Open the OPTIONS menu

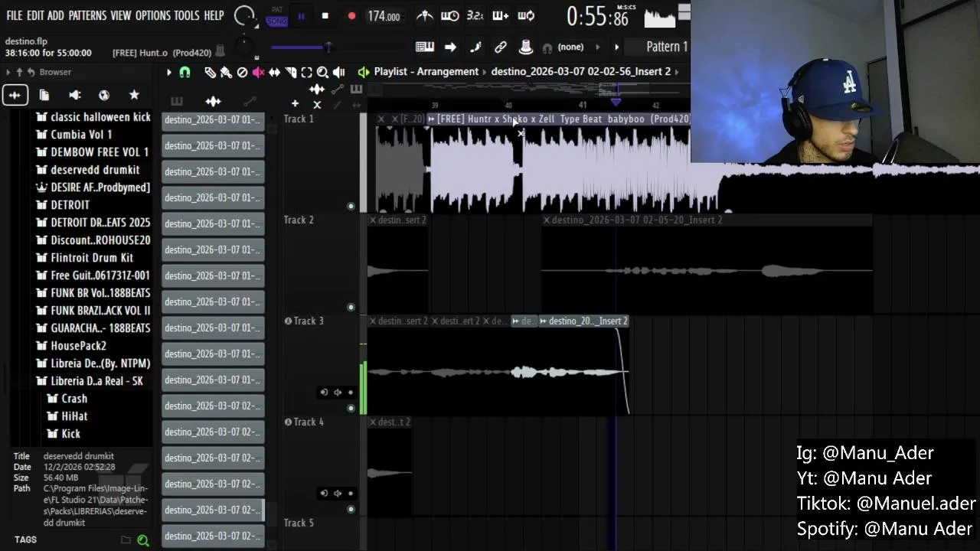click(153, 15)
